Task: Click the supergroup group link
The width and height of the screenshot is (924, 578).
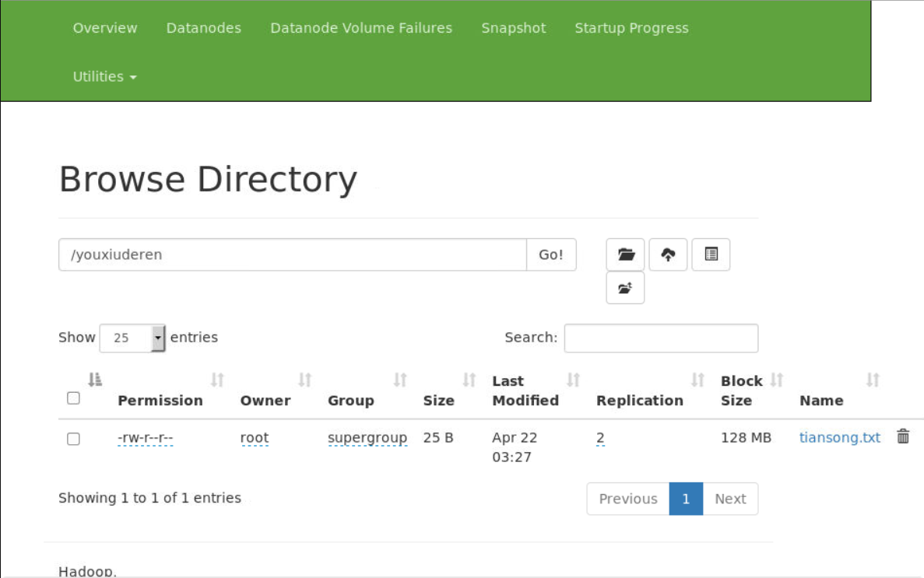Action: [x=367, y=438]
